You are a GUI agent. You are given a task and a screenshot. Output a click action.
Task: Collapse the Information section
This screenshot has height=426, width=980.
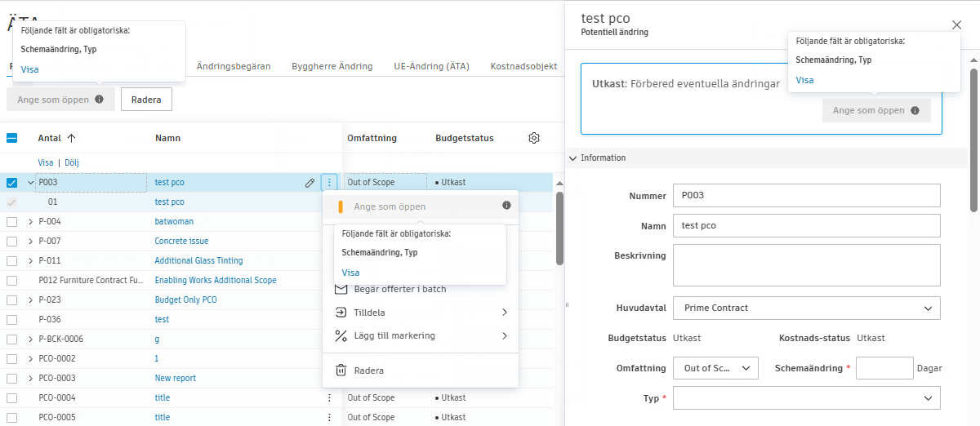tap(572, 158)
